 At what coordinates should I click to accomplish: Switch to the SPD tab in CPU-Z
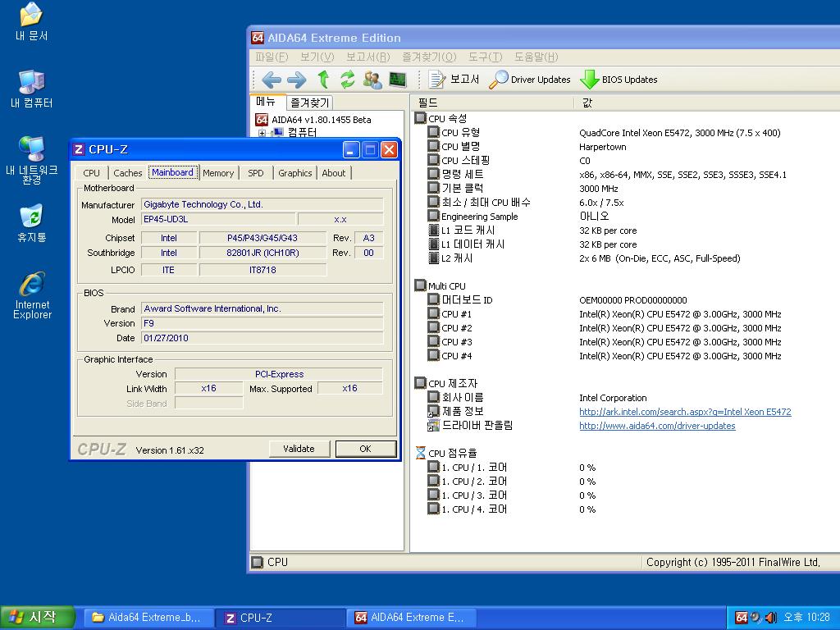coord(256,173)
